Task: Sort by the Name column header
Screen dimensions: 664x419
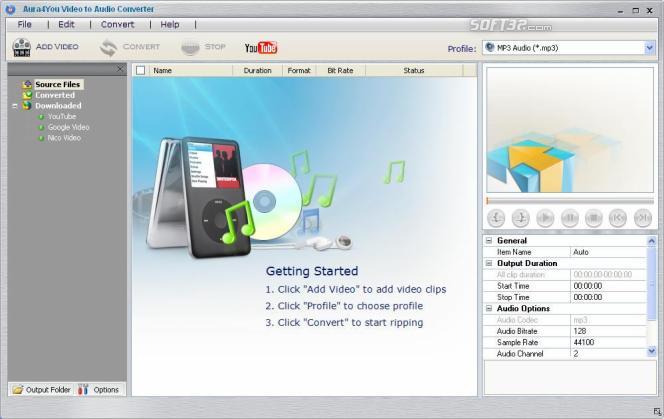Action: point(191,70)
